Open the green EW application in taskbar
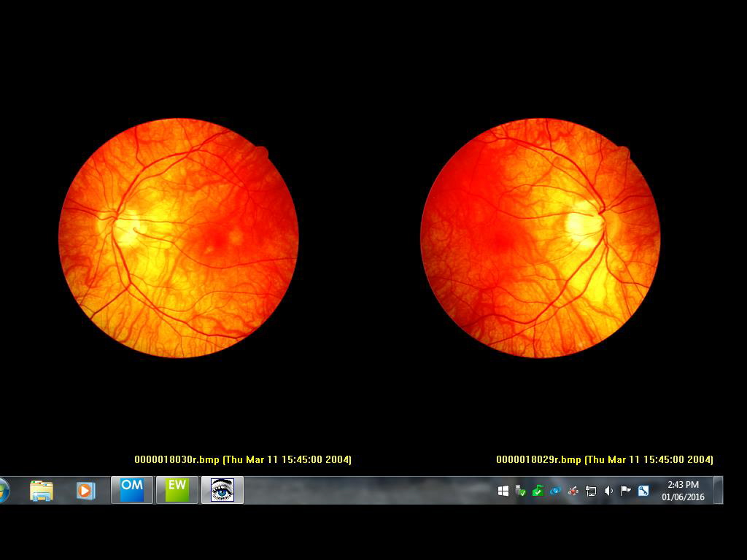747x560 pixels. click(177, 490)
